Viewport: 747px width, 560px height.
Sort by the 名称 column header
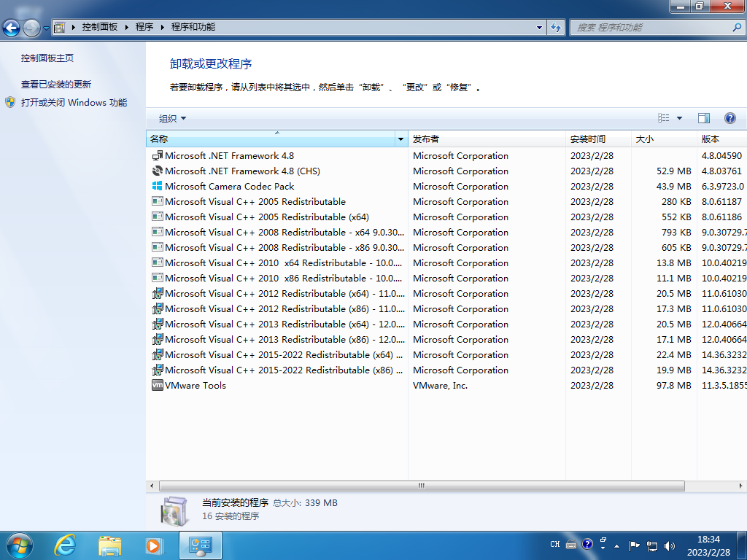pyautogui.click(x=271, y=139)
